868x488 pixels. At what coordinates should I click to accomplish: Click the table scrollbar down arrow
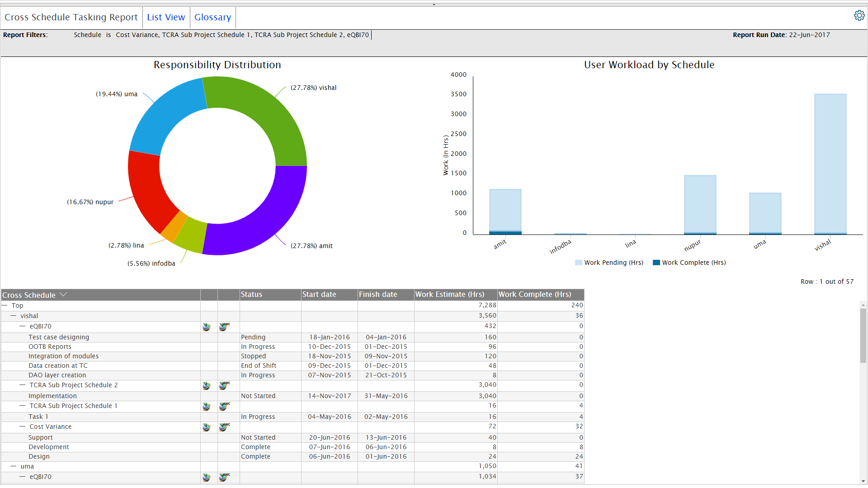coord(863,481)
